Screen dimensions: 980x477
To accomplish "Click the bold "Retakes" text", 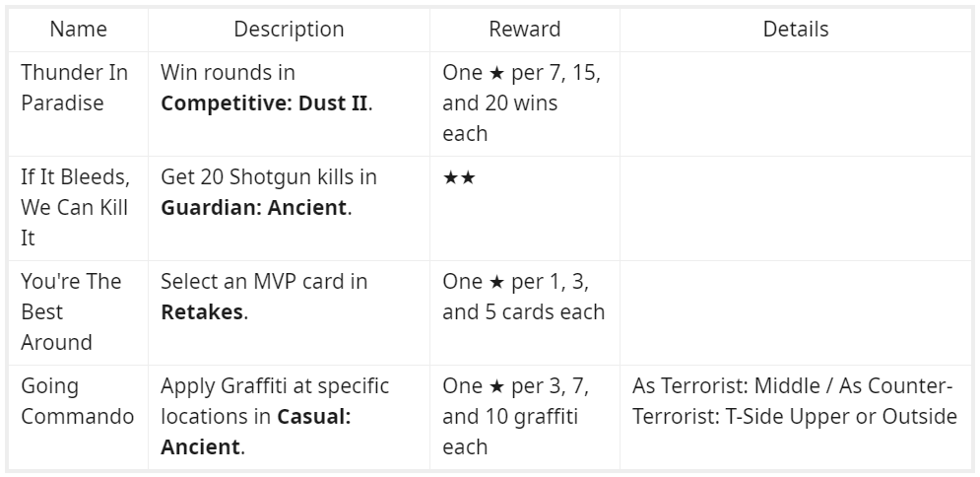I will 203,312.
